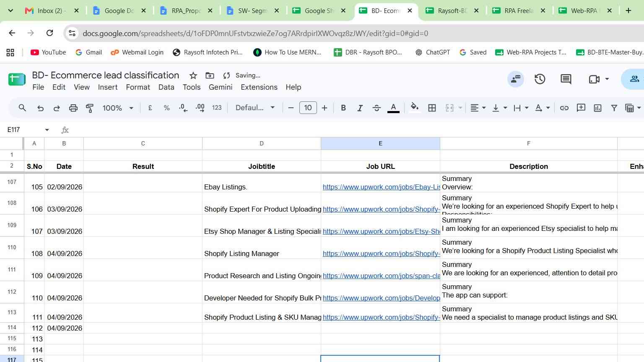
Task: Open the Ebay Listings Upwork job link
Action: 381,187
